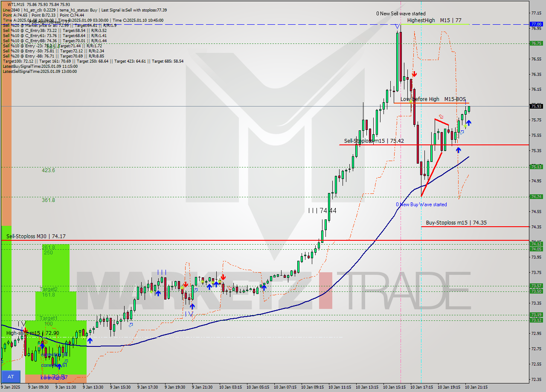The image size is (546, 392).
Task: Select the 'I I I 74.44' wave label
Action: point(322,210)
